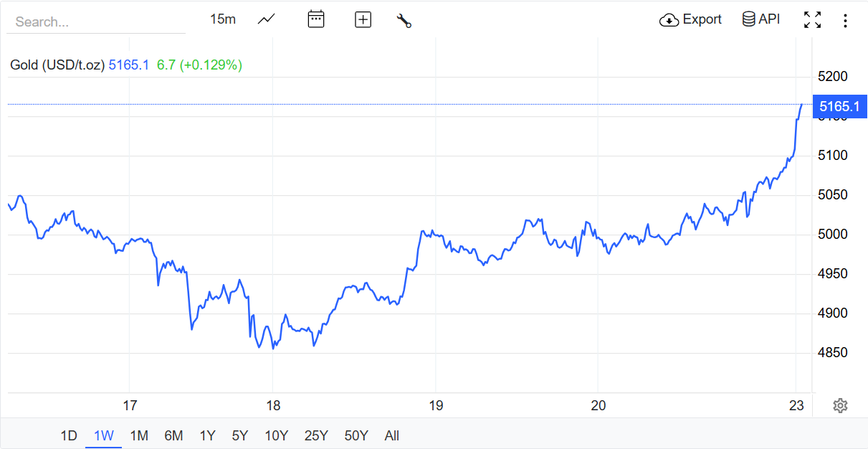The image size is (868, 449).
Task: Open the wrench chart tools
Action: [404, 20]
